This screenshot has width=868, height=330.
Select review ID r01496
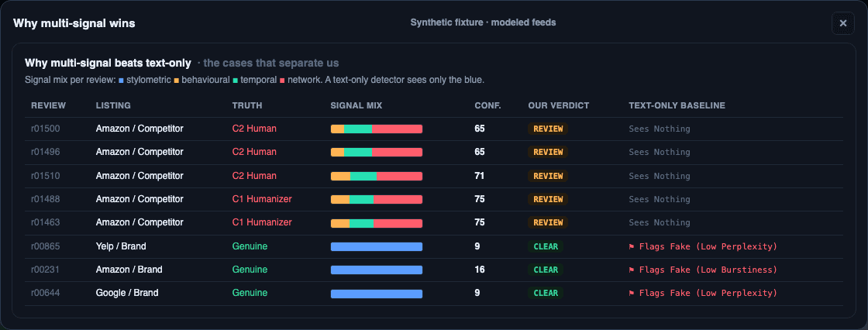pyautogui.click(x=46, y=152)
